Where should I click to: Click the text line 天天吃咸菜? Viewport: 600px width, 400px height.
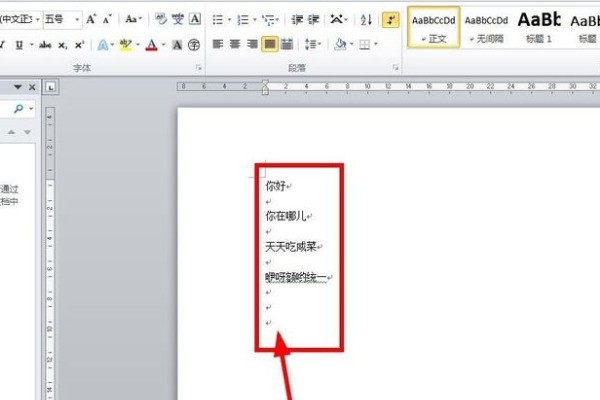(x=291, y=247)
